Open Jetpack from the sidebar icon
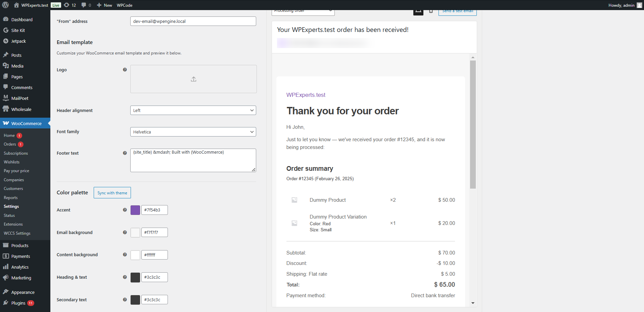The width and height of the screenshot is (644, 312). 6,41
